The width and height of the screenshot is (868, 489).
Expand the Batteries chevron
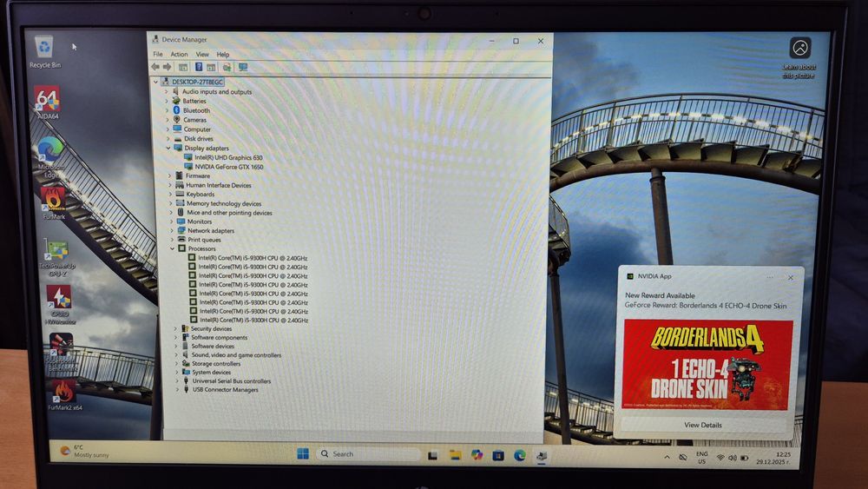coord(167,102)
